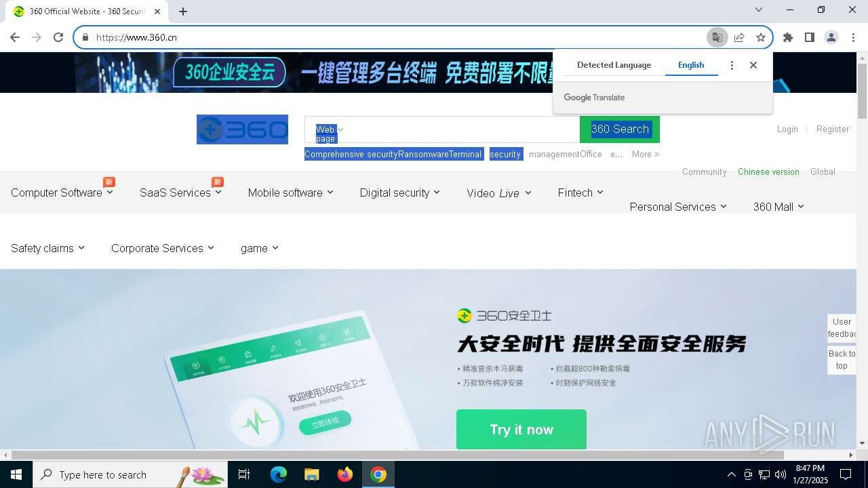
Task: Select the Detected Language tab
Action: coord(614,65)
